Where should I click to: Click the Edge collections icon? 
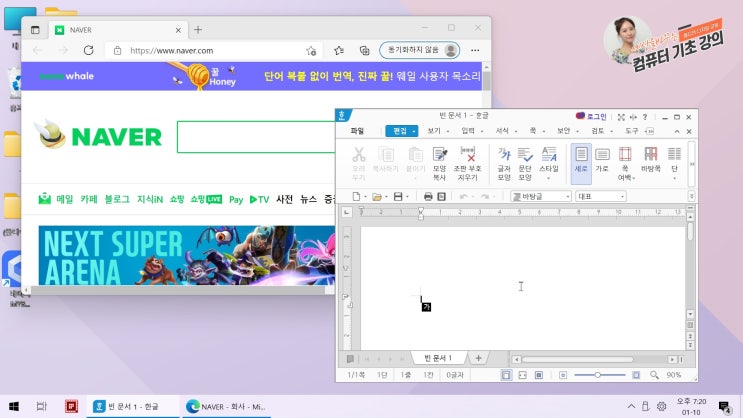(x=364, y=50)
